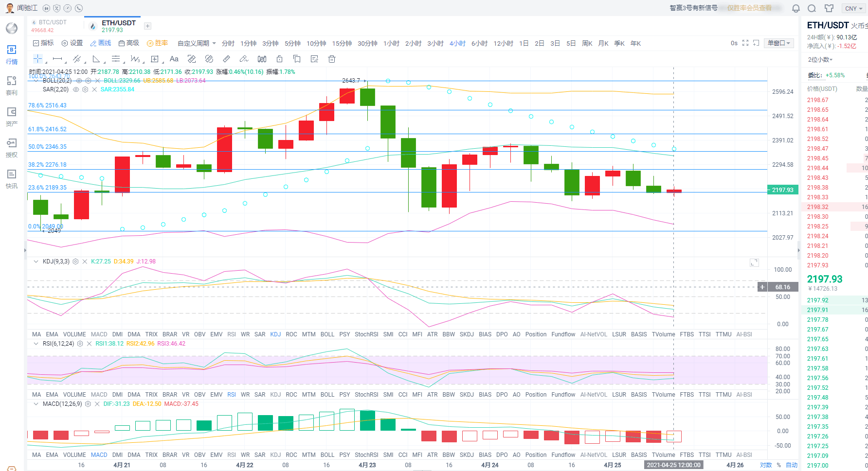Screen dimensions: 868x471
Task: Open the 指标 indicators menu
Action: (43, 43)
